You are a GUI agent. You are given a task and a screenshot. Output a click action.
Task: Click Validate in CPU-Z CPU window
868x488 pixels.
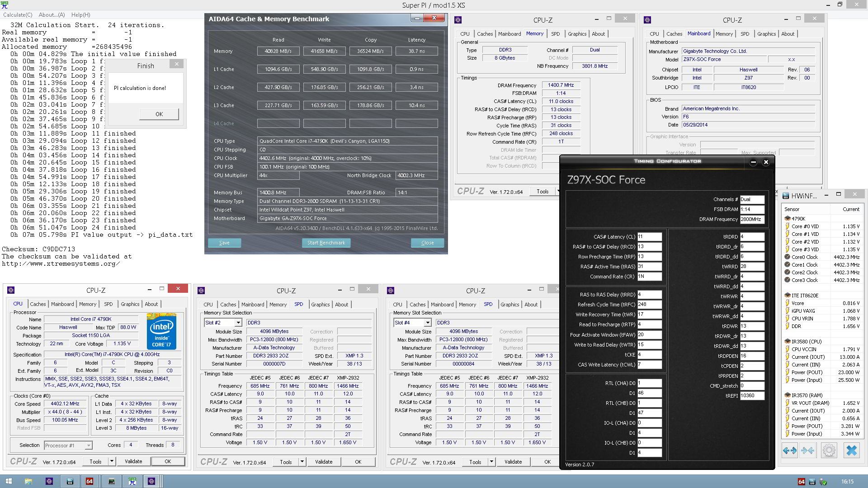133,461
